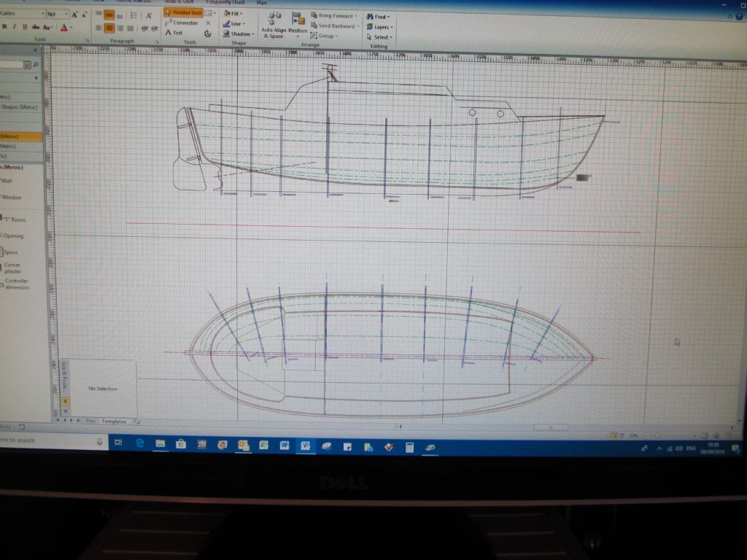Select the Space shape
The width and height of the screenshot is (747, 560).
9,252
